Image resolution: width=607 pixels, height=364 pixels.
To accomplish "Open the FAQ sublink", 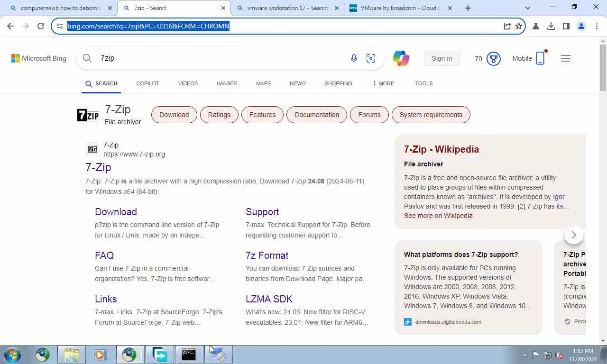I will tap(104, 255).
